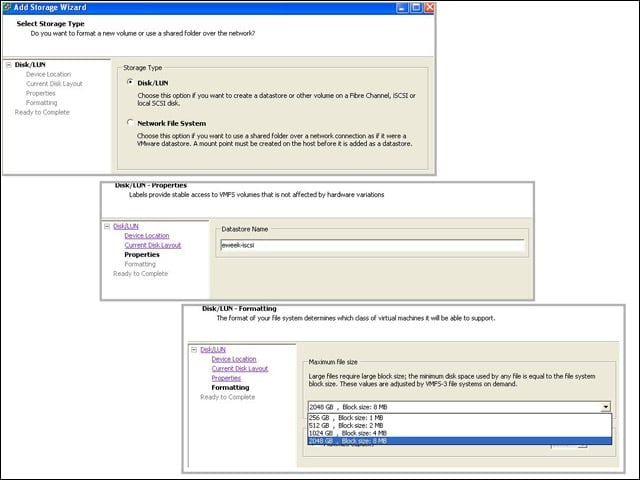This screenshot has width=640, height=480.
Task: Minimize the Add Storage Wizard window
Action: [x=402, y=7]
